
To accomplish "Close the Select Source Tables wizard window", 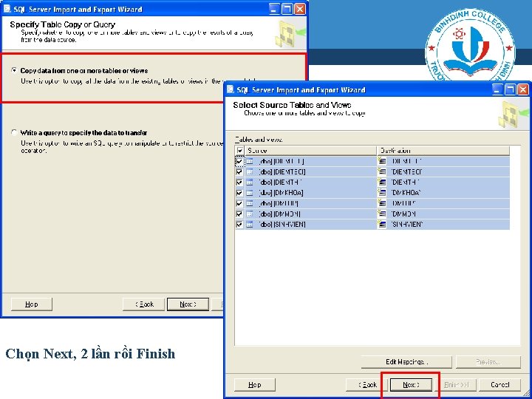I will click(523, 89).
